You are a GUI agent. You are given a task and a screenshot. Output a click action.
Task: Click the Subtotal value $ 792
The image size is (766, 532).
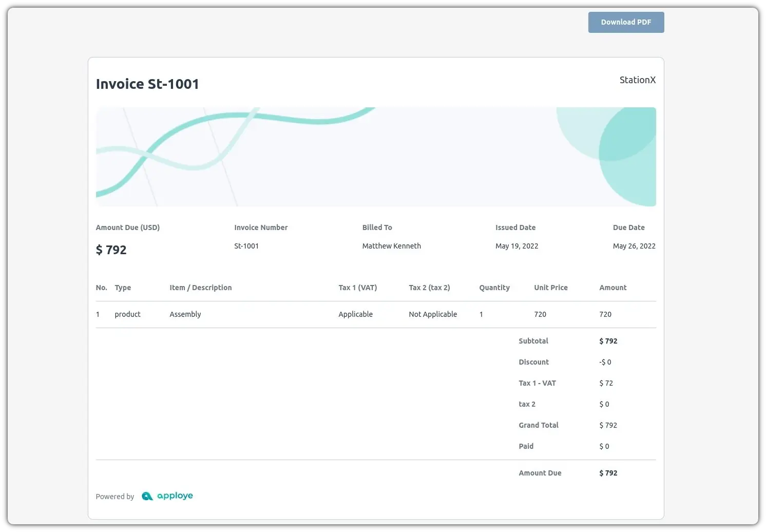click(608, 341)
